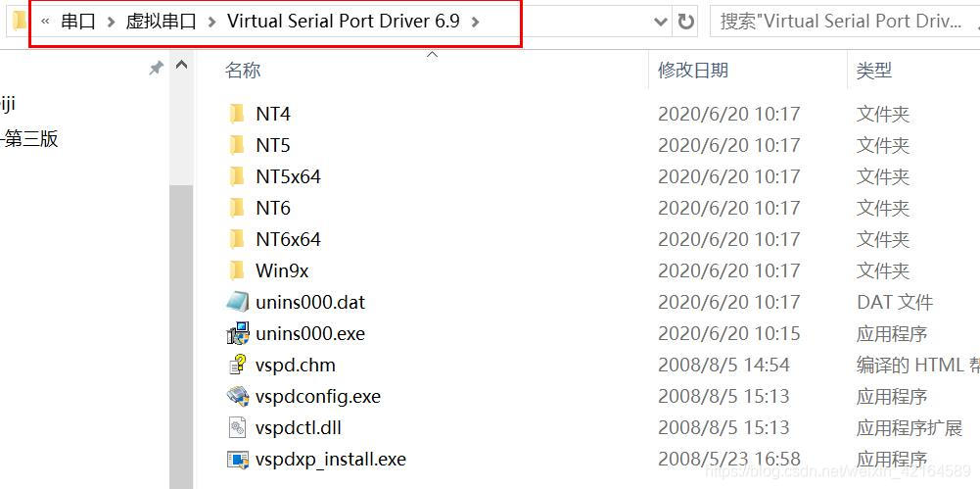The height and width of the screenshot is (489, 980).
Task: Open the NT5 folder icon
Action: point(237,145)
